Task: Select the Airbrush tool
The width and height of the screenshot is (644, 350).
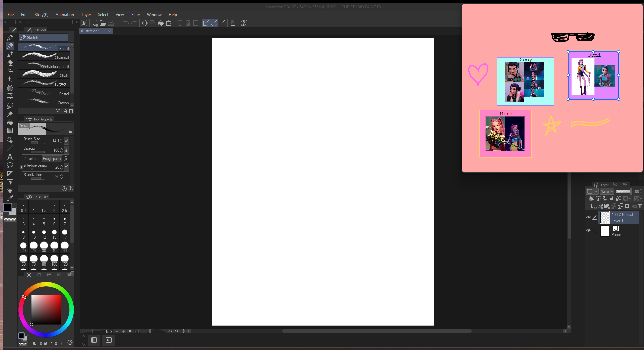Action: 10,71
